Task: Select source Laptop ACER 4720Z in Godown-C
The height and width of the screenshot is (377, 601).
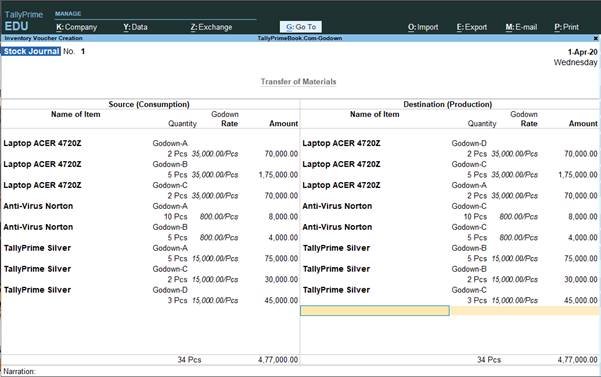Action: point(42,185)
